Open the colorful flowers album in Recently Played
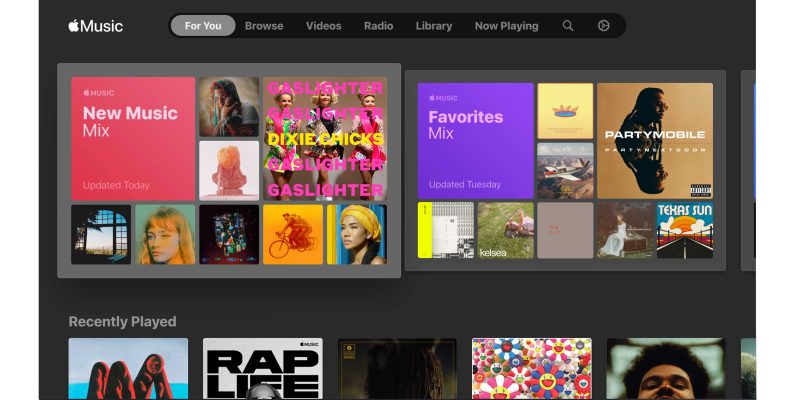The height and width of the screenshot is (400, 800). (531, 368)
